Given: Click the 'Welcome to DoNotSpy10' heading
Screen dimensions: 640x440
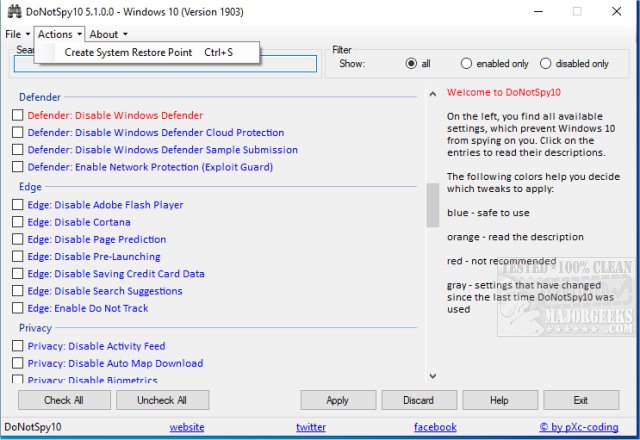Looking at the screenshot, I should 504,92.
